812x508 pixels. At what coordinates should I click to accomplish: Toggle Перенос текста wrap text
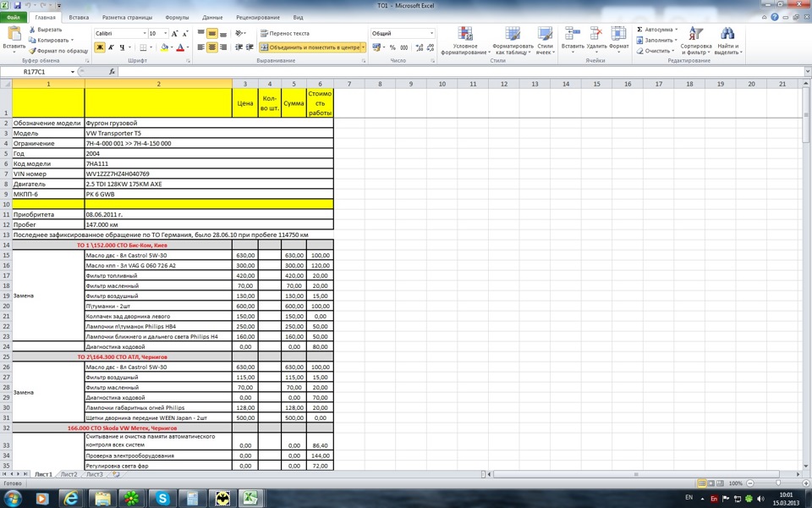(x=284, y=33)
